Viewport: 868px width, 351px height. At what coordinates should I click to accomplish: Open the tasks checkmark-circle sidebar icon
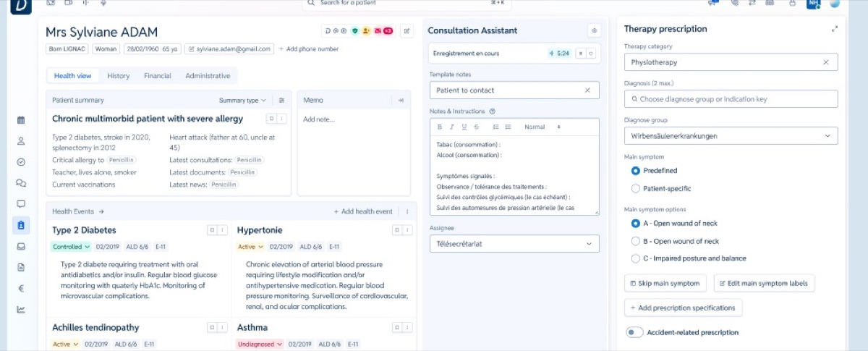(21, 162)
